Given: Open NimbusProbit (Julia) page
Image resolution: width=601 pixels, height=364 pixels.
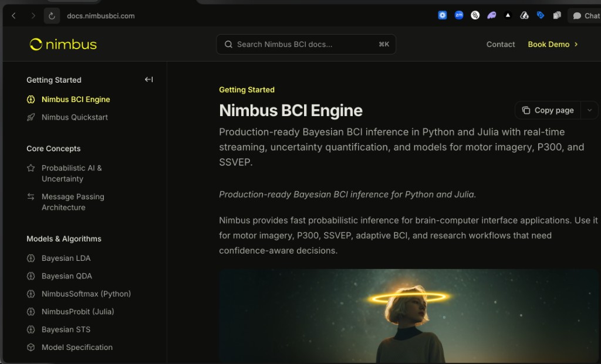Looking at the screenshot, I should tap(78, 312).
